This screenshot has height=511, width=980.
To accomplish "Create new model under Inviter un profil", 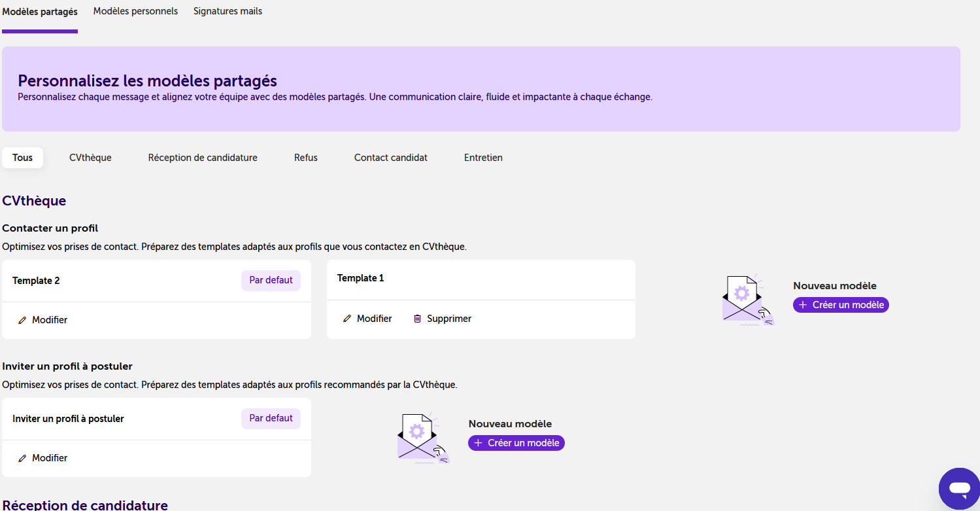I will tap(516, 443).
